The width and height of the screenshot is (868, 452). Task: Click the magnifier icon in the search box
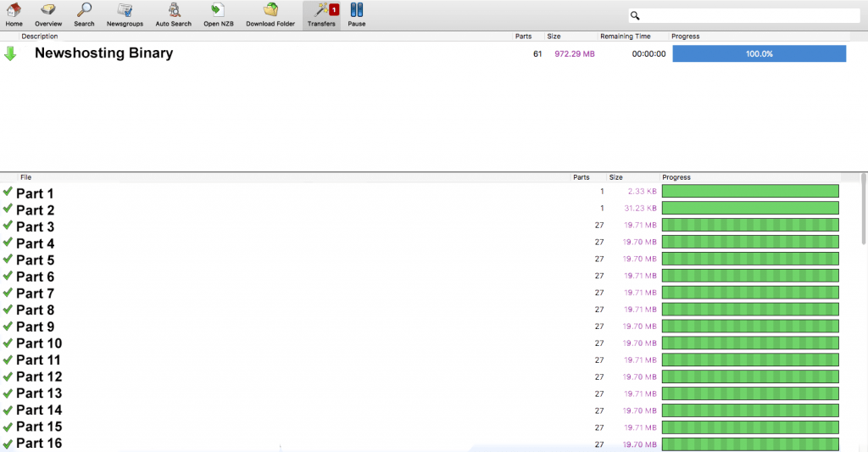pos(635,15)
